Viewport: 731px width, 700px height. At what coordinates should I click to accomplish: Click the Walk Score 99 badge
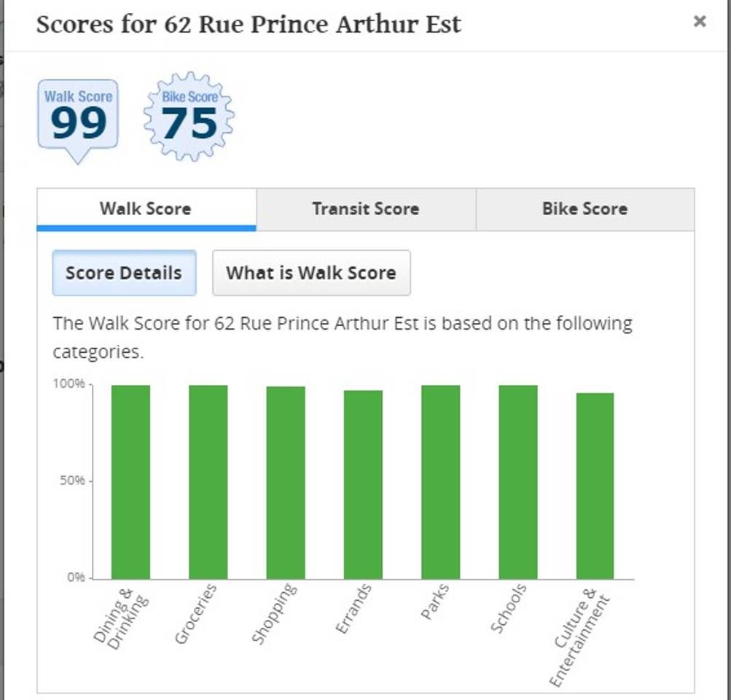[78, 120]
